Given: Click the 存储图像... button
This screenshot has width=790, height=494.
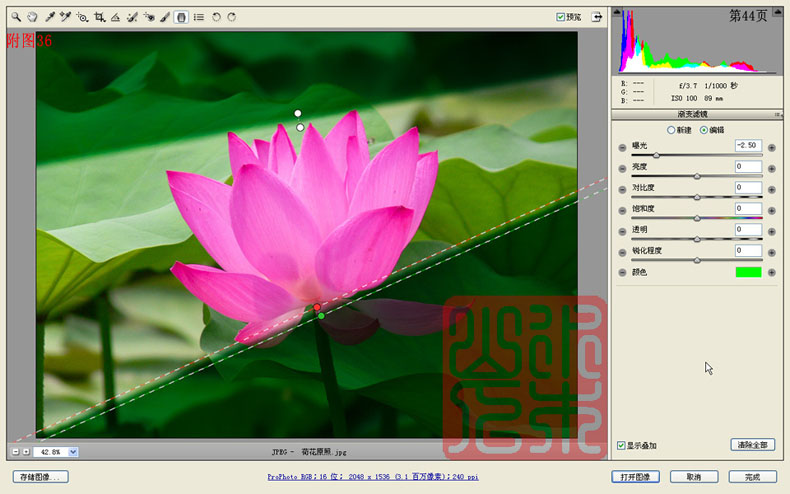Looking at the screenshot, I should 40,477.
